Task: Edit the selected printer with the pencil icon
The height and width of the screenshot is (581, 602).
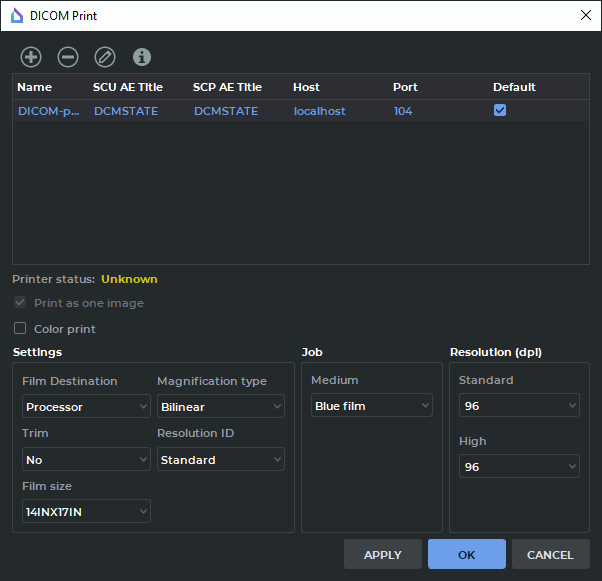Action: click(x=105, y=57)
